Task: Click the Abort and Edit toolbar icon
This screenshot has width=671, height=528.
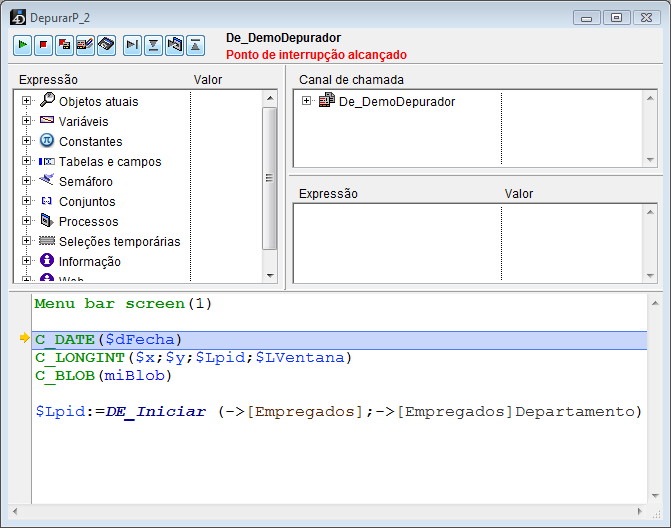Action: 64,45
